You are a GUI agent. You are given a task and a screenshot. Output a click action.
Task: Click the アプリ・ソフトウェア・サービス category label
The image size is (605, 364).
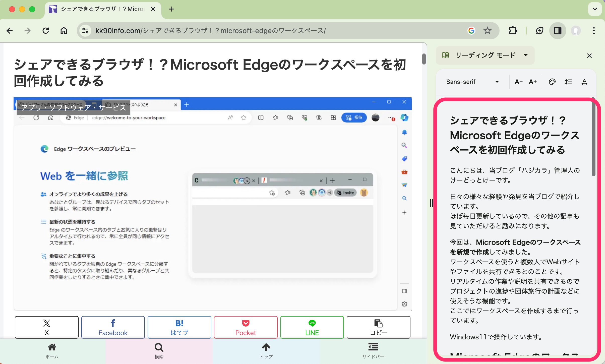tap(73, 107)
